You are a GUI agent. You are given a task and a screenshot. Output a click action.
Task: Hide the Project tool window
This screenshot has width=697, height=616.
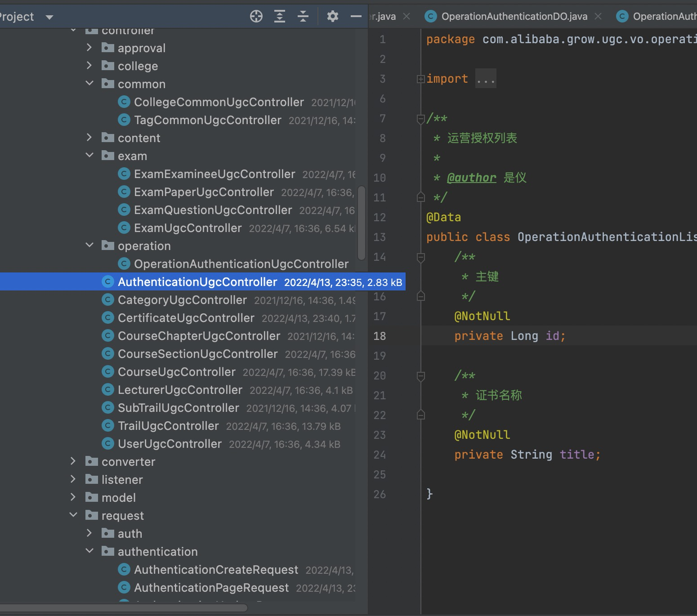[356, 16]
